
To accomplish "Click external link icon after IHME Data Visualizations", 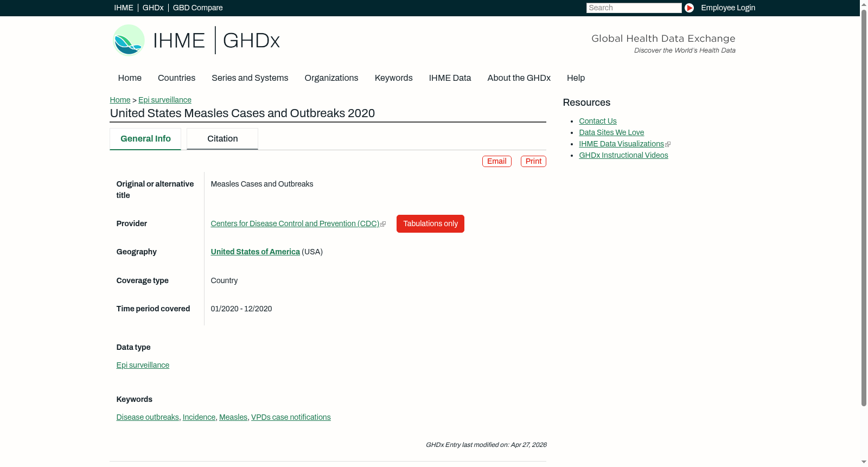I will (668, 144).
